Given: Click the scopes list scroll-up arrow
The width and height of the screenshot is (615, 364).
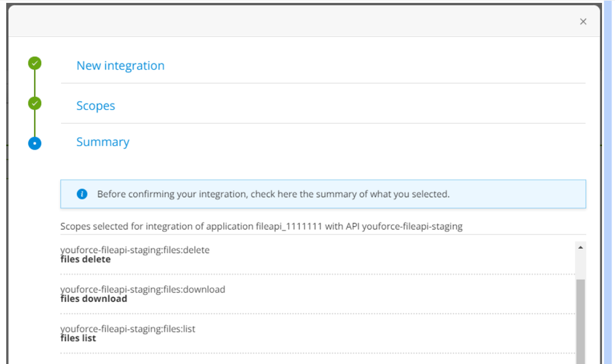Looking at the screenshot, I should point(580,247).
